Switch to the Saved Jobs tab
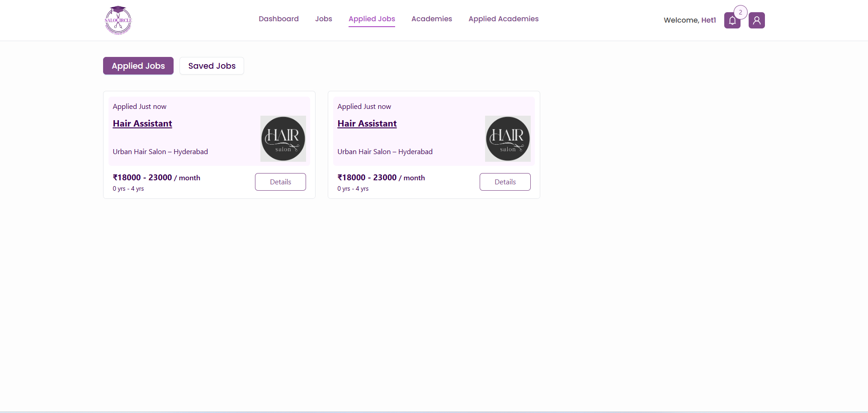 (212, 66)
